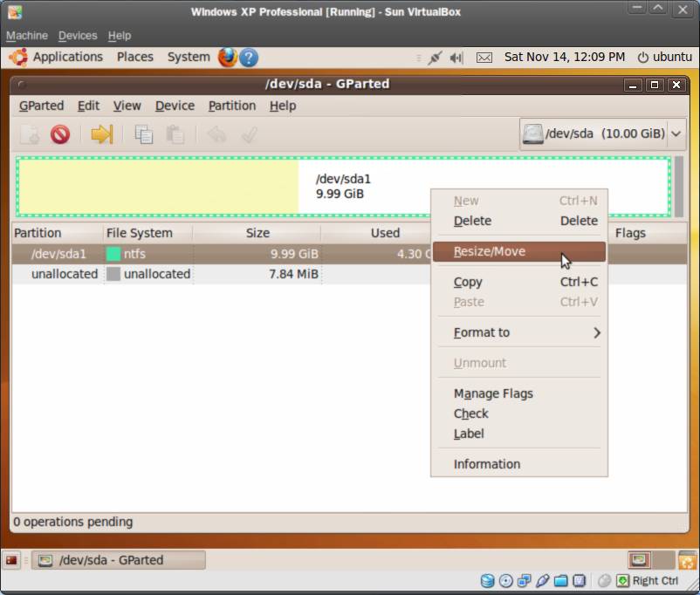700x595 pixels.
Task: Click the yellow arrow Resize/Move toolbar icon
Action: [x=102, y=133]
